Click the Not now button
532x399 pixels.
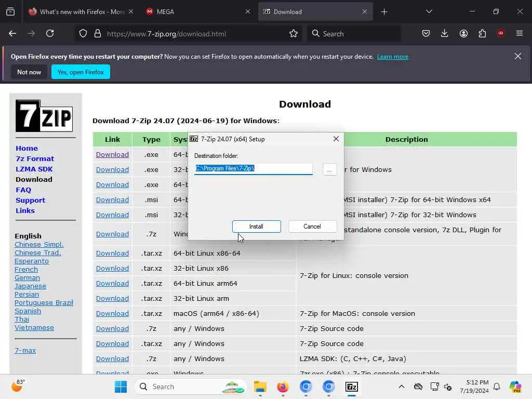tap(29, 72)
